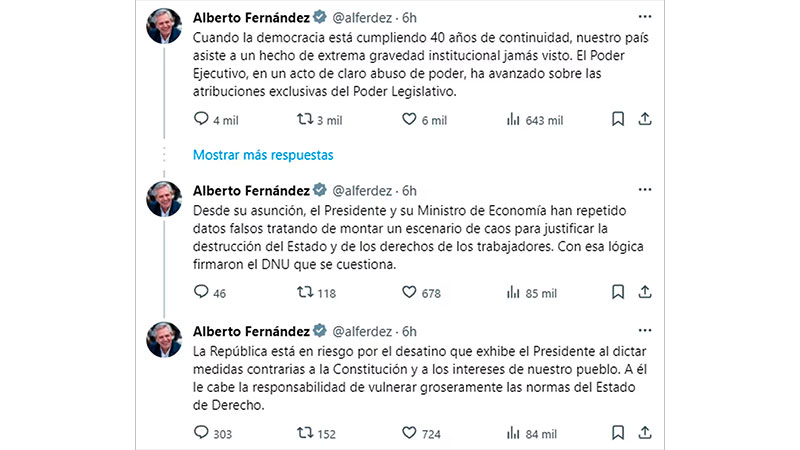Like the first tweet with 6 mil likes

point(408,119)
